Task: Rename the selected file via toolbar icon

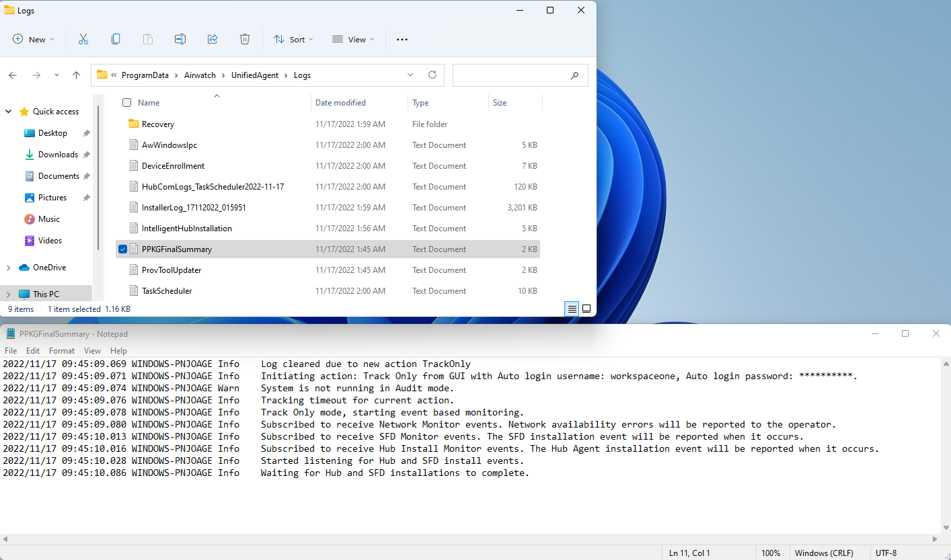Action: 180,39
